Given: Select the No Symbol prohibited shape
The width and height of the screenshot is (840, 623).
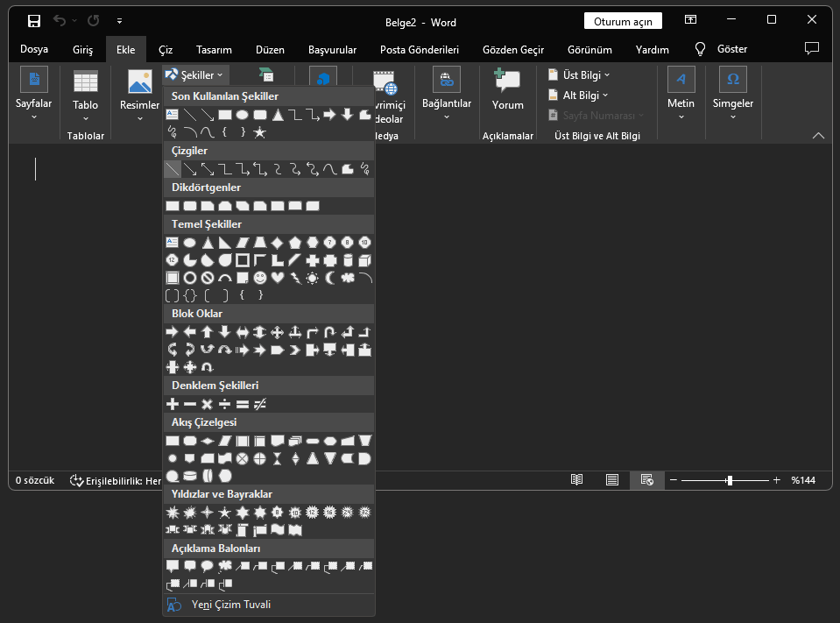Looking at the screenshot, I should coord(208,278).
